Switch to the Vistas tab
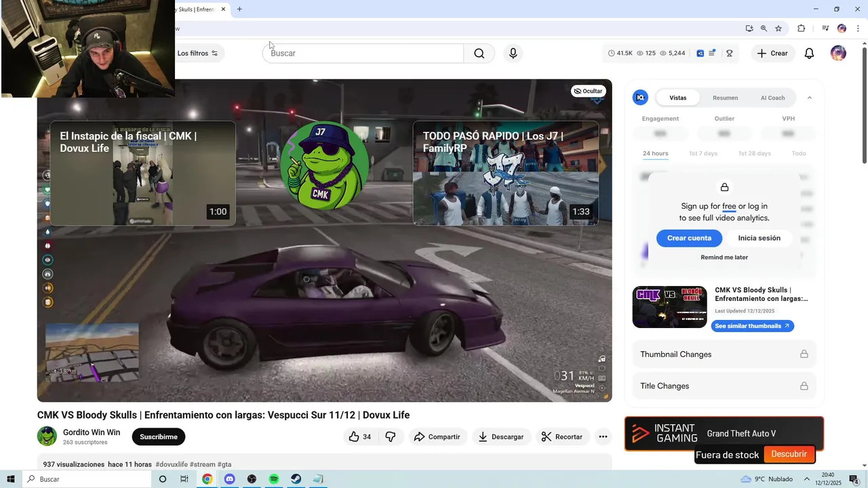Viewport: 868px width, 488px height. coord(678,98)
